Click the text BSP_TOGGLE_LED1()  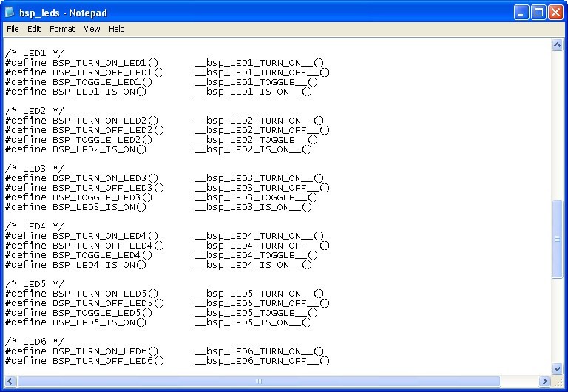[103, 82]
